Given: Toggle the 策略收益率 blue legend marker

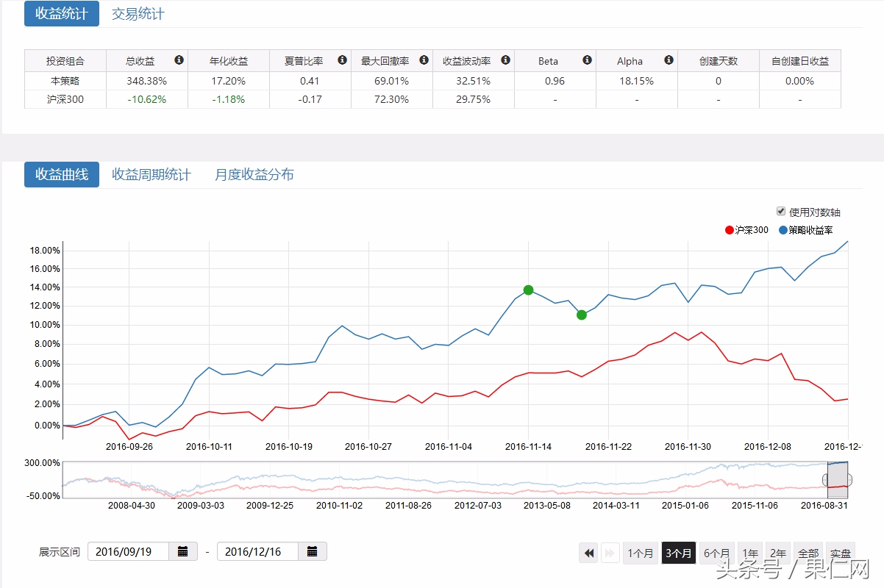Looking at the screenshot, I should (x=783, y=230).
